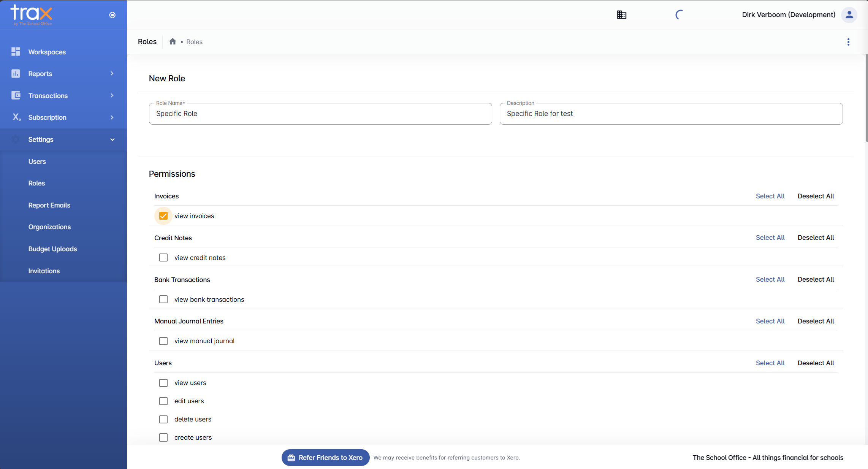Click the user avatar icon
The image size is (868, 469).
coord(849,15)
